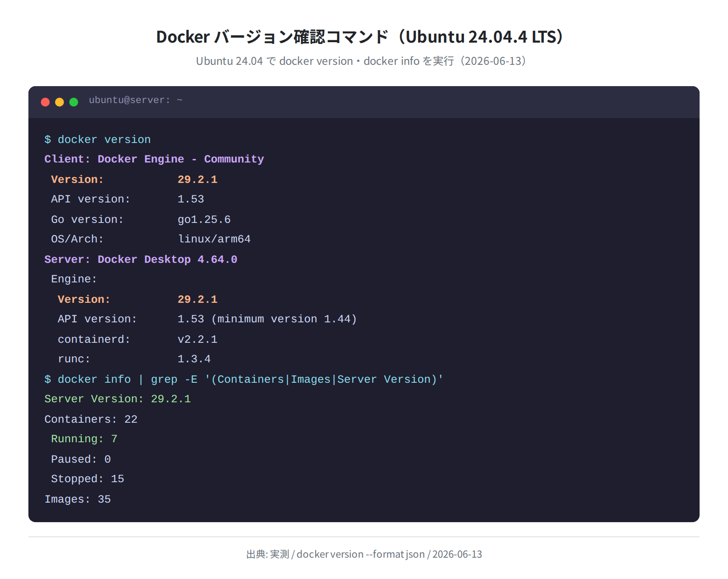Select the 'Client: Docker Engine - Community' line

point(154,159)
